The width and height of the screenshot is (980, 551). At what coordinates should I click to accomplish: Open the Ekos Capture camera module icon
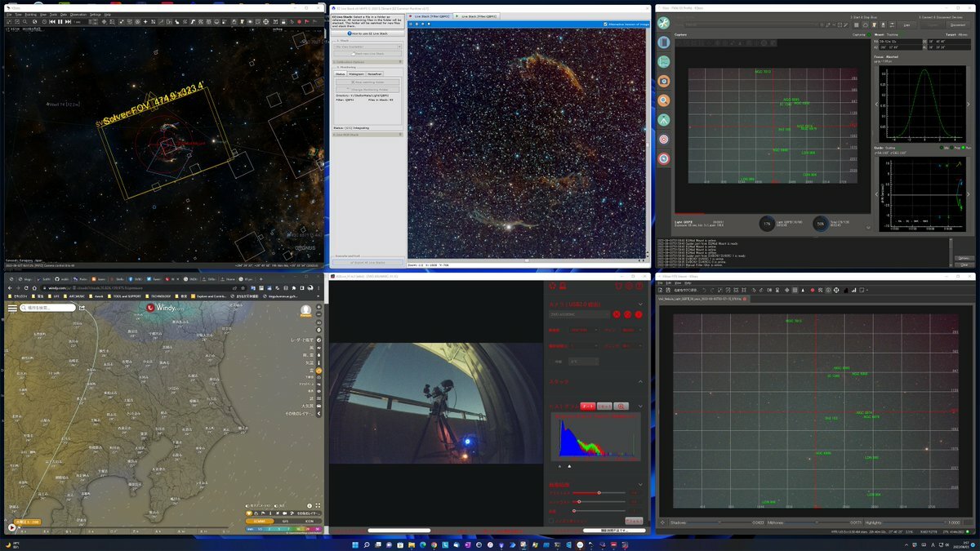pos(664,81)
